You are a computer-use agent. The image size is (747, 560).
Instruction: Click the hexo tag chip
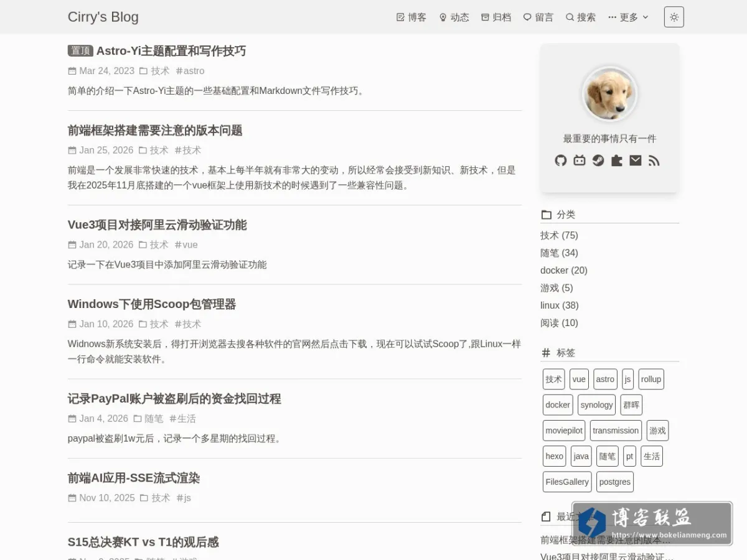coord(554,456)
